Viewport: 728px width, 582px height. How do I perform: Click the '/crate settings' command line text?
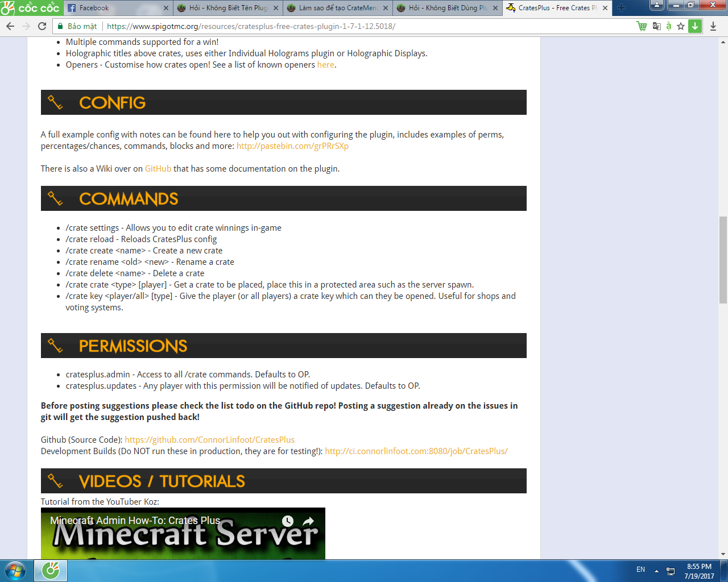[173, 228]
